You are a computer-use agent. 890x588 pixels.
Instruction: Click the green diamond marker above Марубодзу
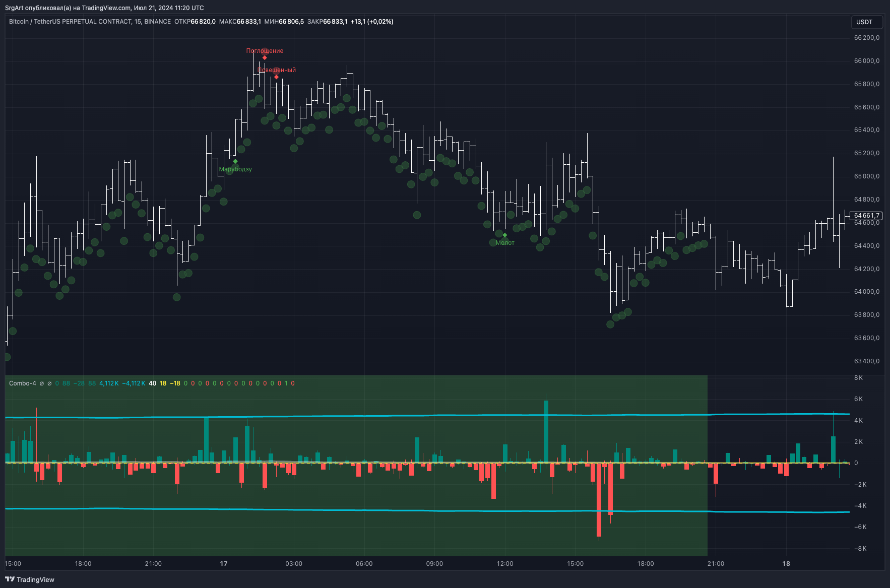tap(235, 162)
